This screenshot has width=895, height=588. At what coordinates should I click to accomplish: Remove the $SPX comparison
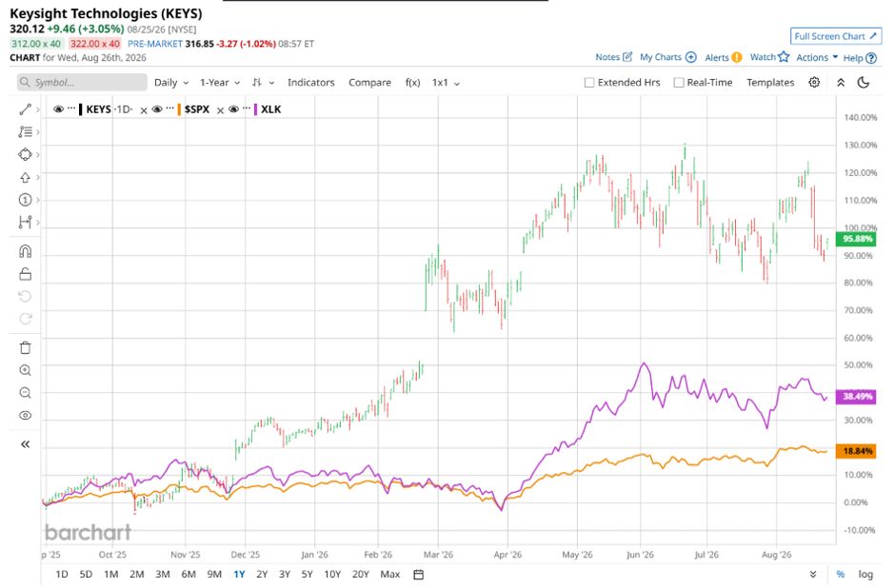220,110
